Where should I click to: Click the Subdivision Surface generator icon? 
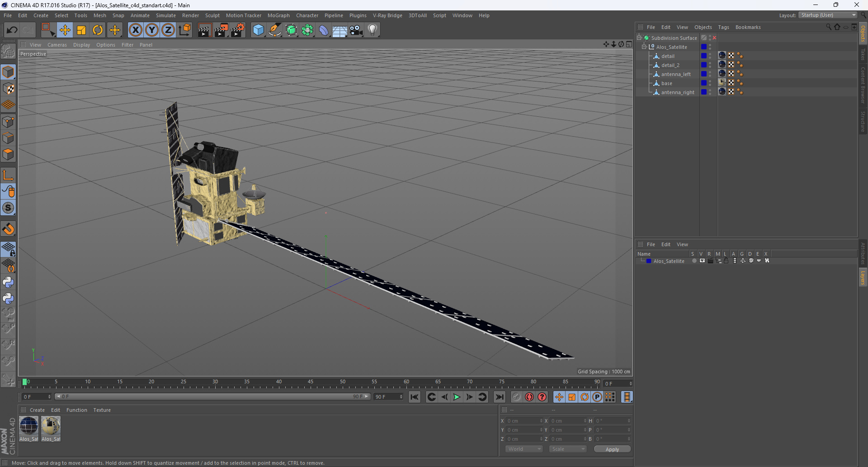pyautogui.click(x=291, y=30)
